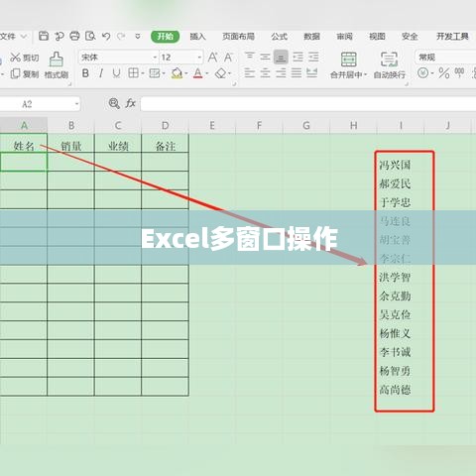
Task: Select column D header
Action: pos(165,125)
